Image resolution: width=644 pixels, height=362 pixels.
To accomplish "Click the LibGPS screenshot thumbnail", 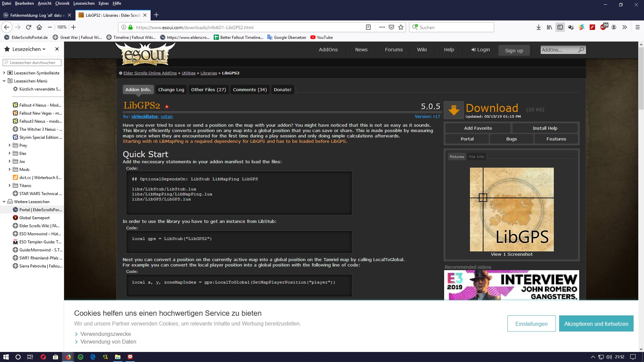I will click(x=512, y=209).
